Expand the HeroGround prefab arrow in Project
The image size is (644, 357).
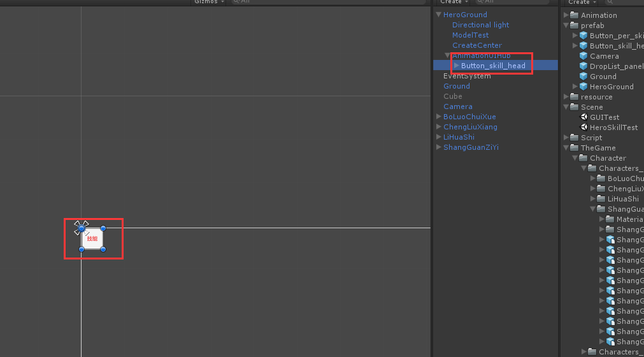click(x=575, y=87)
